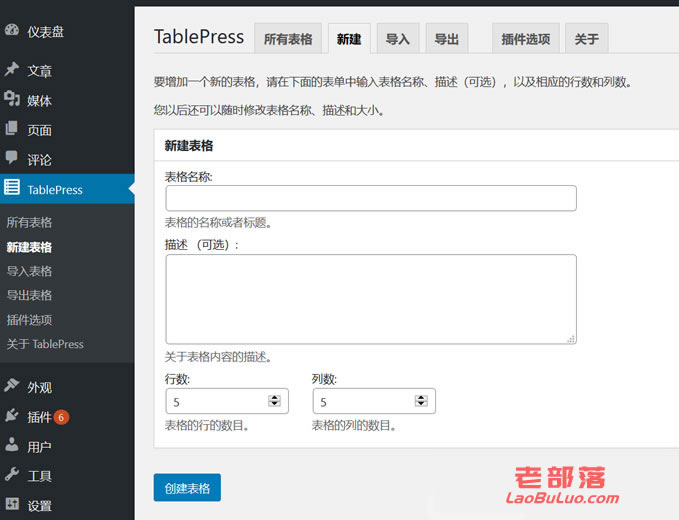Switch to the 导入 tab
This screenshot has width=679, height=520.
(x=398, y=39)
